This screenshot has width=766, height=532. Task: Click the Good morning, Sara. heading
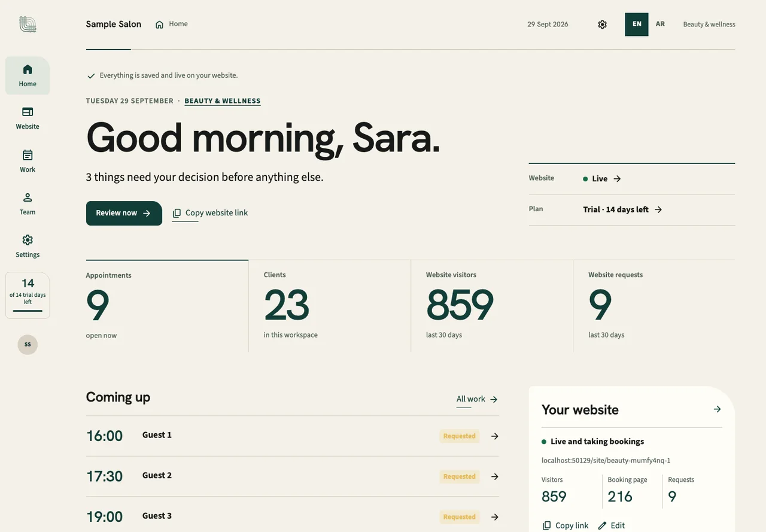tap(263, 138)
